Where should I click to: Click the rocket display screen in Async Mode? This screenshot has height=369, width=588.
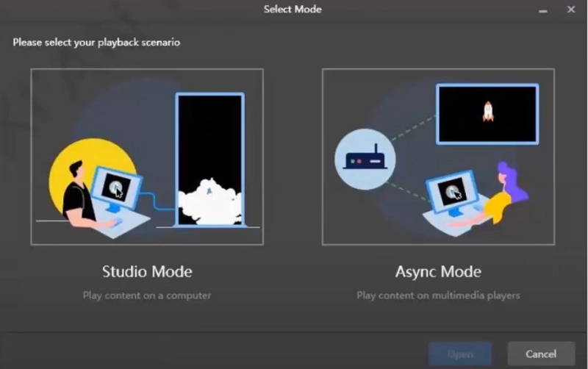(x=487, y=113)
